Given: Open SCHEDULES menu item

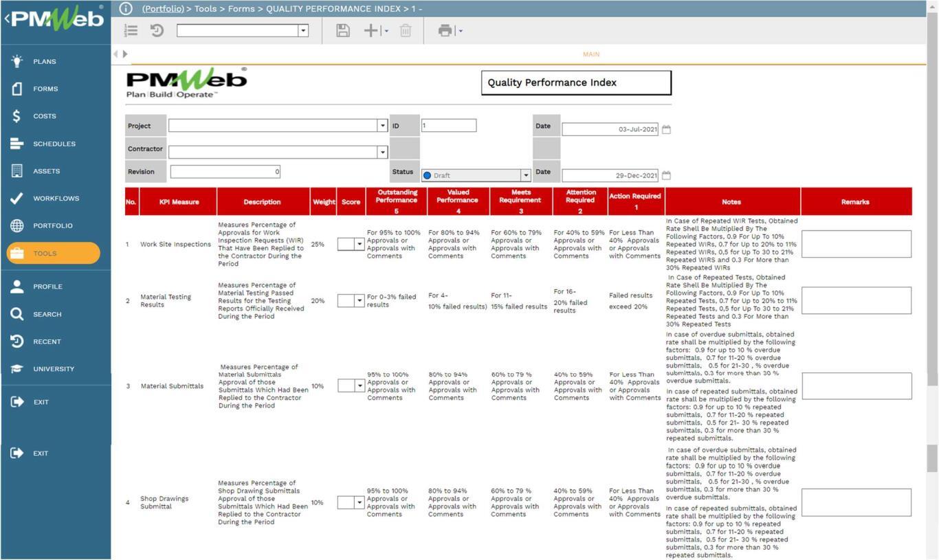Looking at the screenshot, I should (54, 144).
